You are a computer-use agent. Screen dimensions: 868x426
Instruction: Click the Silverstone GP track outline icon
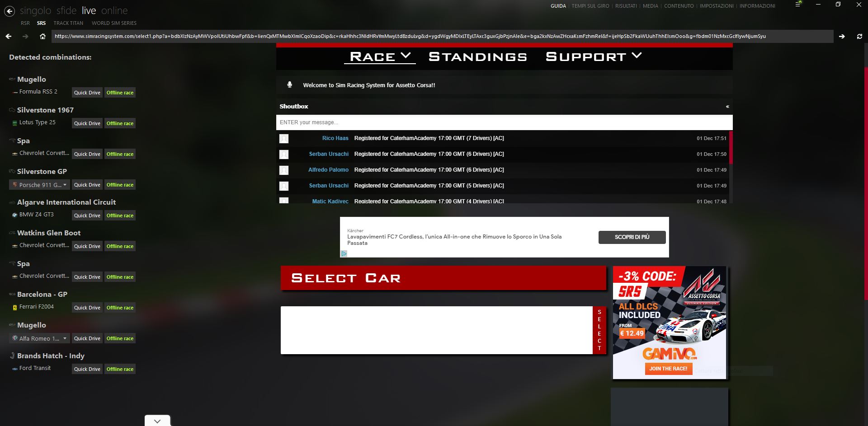click(x=12, y=172)
